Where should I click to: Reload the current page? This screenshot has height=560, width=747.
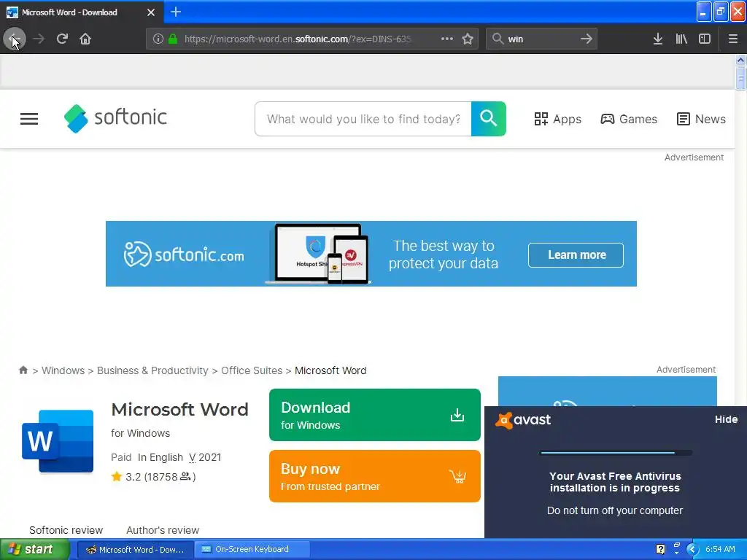(62, 39)
